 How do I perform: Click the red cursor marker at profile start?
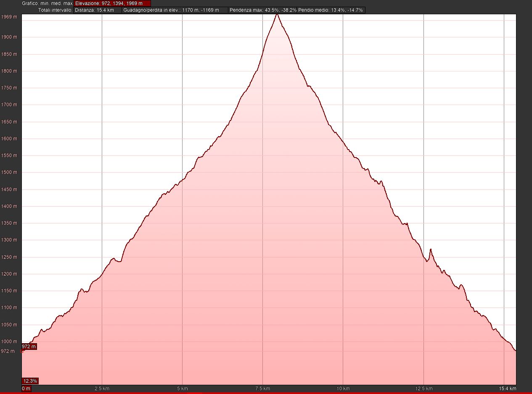coord(22,351)
